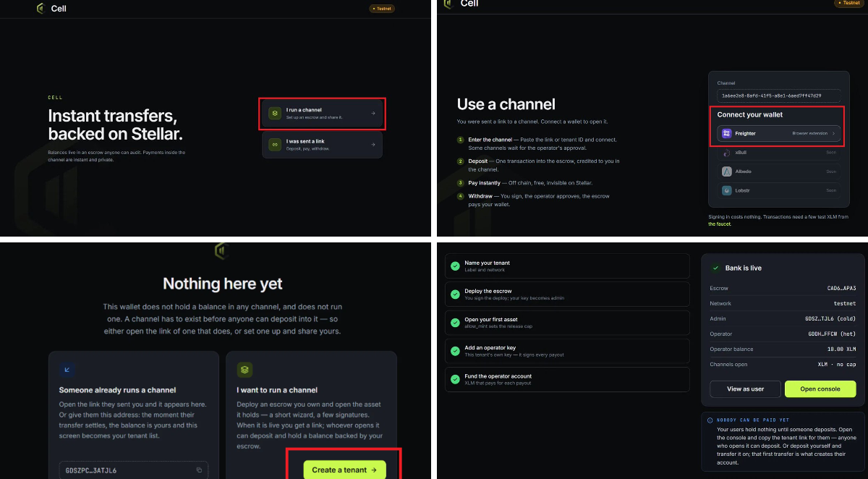The width and height of the screenshot is (868, 479).
Task: Select the 'I run a channel' title text
Action: click(x=304, y=110)
